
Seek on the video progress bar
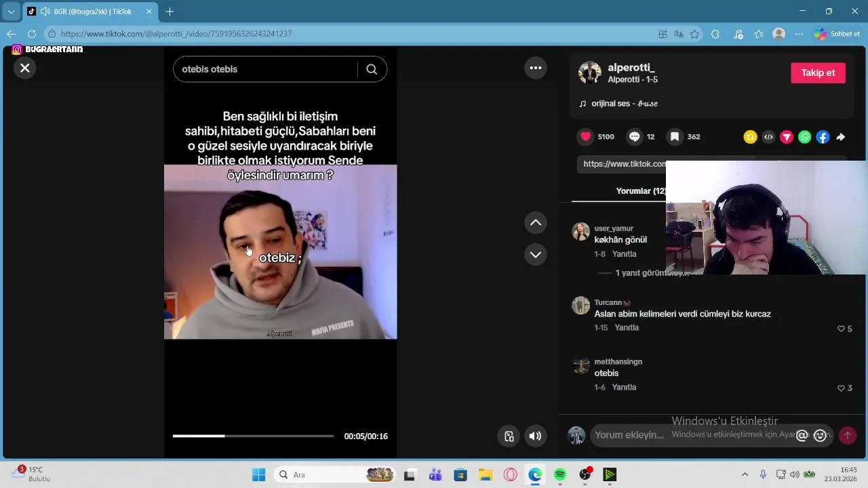point(253,436)
